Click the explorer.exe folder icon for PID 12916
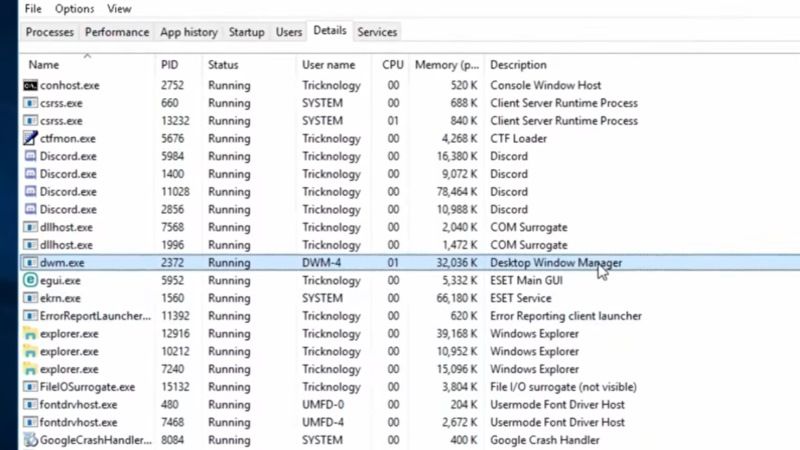 [x=30, y=334]
